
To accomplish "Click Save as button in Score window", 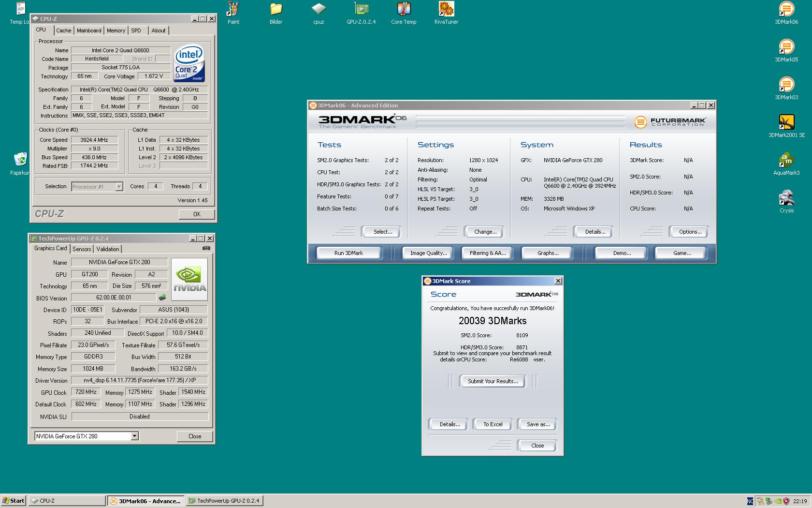I will pos(538,424).
